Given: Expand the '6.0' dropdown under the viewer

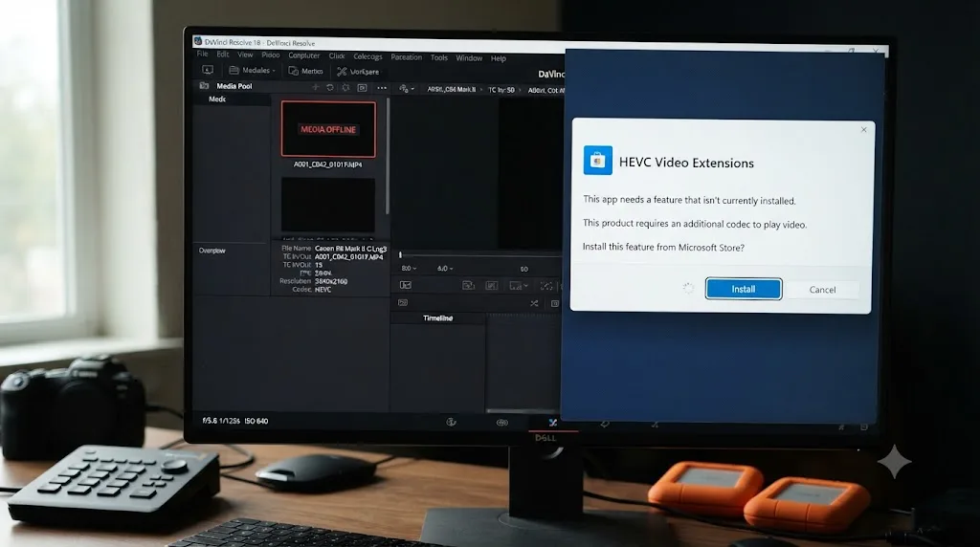Looking at the screenshot, I should [x=445, y=269].
